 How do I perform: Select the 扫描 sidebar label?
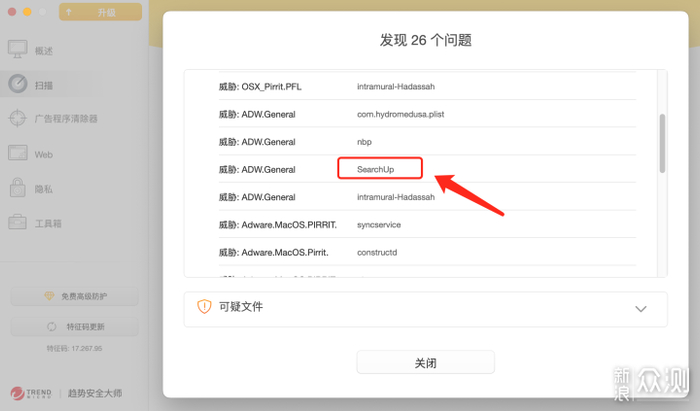[x=44, y=85]
